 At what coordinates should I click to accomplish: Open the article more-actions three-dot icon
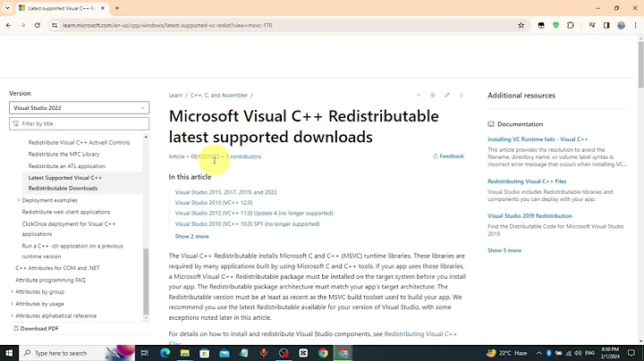[462, 96]
